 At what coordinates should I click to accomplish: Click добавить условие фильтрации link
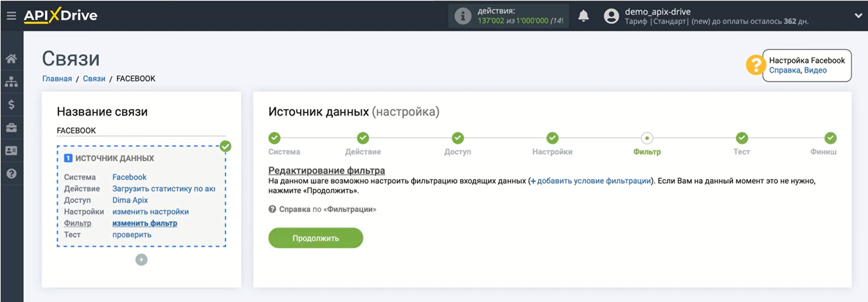(590, 181)
